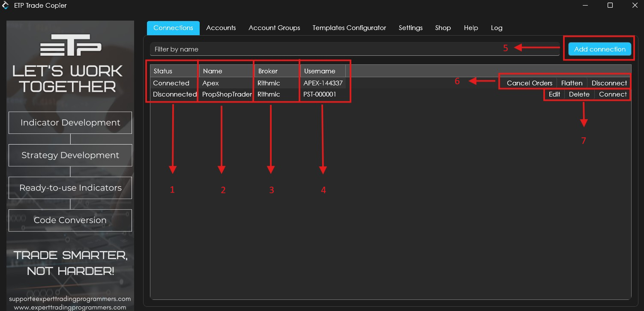The image size is (644, 311).
Task: Open the Help tab
Action: pyautogui.click(x=471, y=28)
